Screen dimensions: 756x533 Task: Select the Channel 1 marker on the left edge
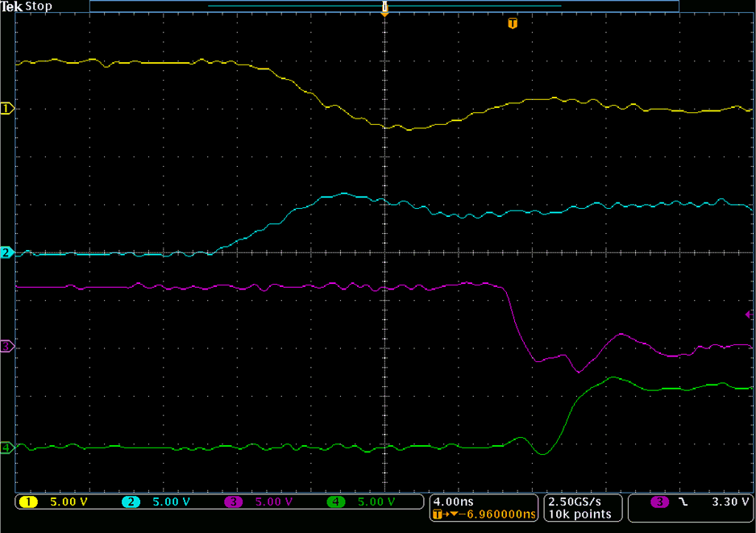[x=6, y=108]
